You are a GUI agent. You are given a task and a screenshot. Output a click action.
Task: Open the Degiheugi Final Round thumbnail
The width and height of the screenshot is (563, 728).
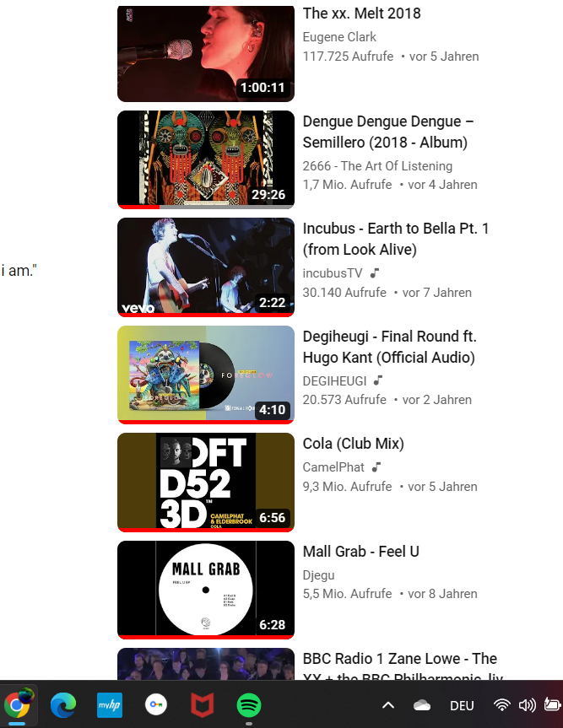206,375
